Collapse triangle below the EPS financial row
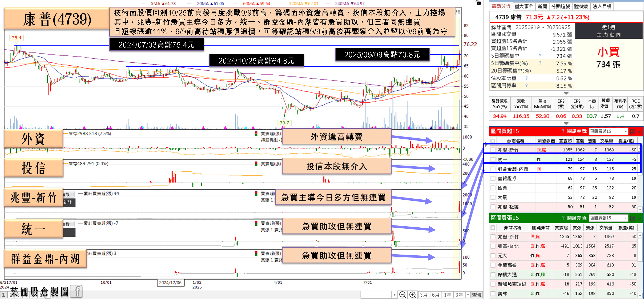Viewport: 644px width, 306px height. click(566, 123)
